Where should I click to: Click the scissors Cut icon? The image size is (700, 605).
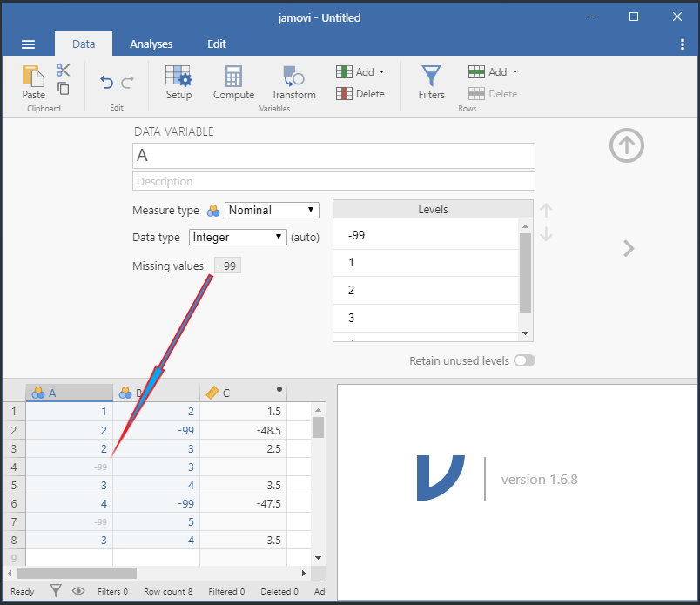pos(63,71)
